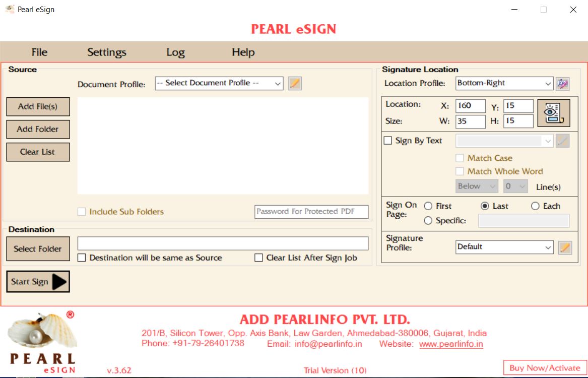Click the pencil icon beside Signature Profile
This screenshot has height=378, width=588.
click(565, 247)
